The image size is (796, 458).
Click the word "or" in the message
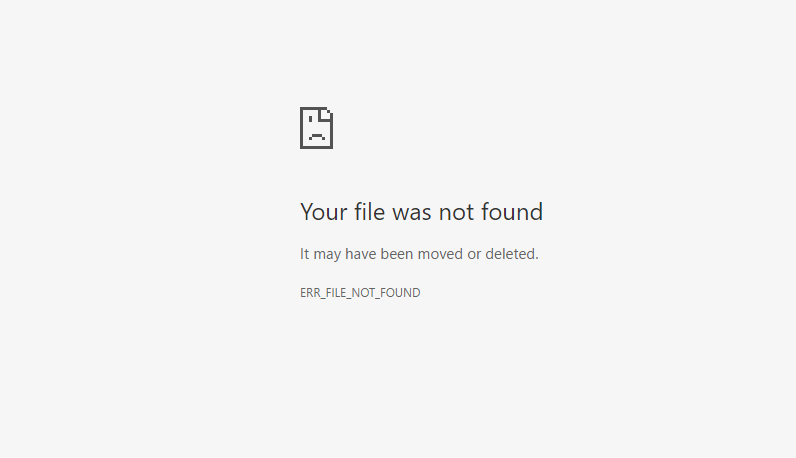pos(474,254)
